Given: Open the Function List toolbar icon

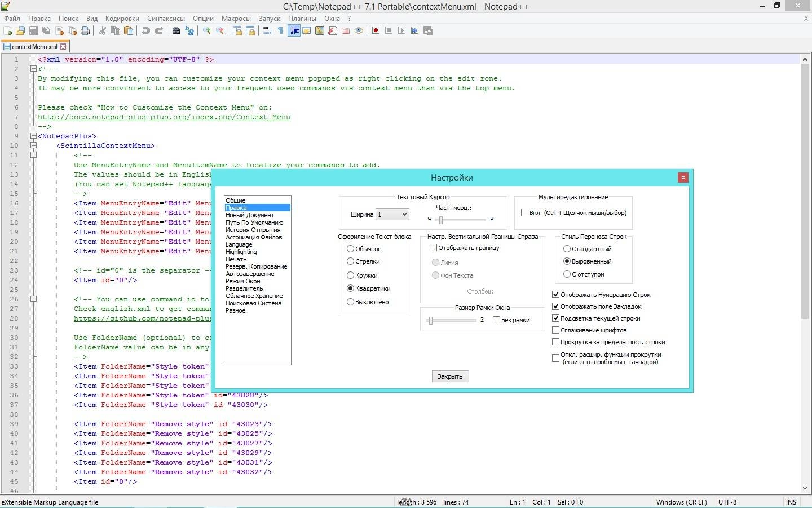Looking at the screenshot, I should coord(333,30).
